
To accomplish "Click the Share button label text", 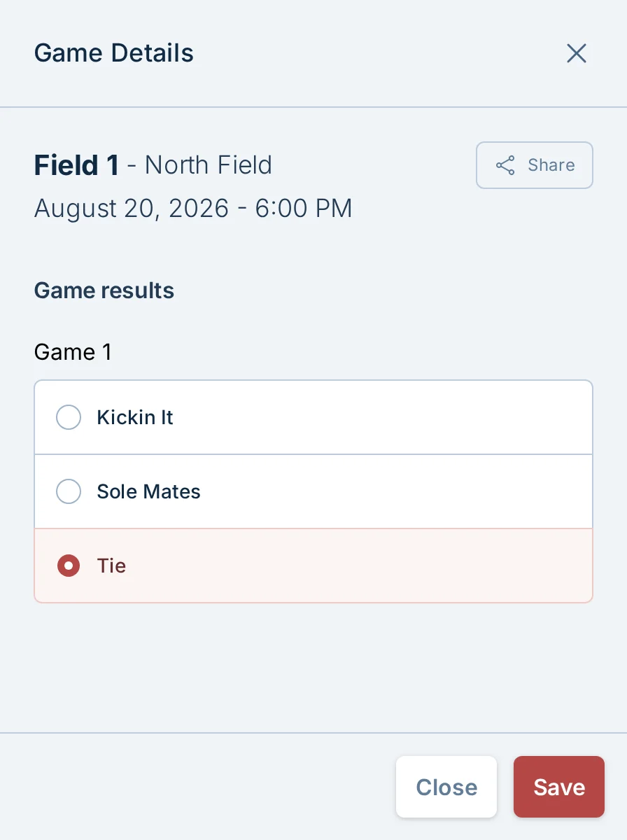I will tap(551, 165).
